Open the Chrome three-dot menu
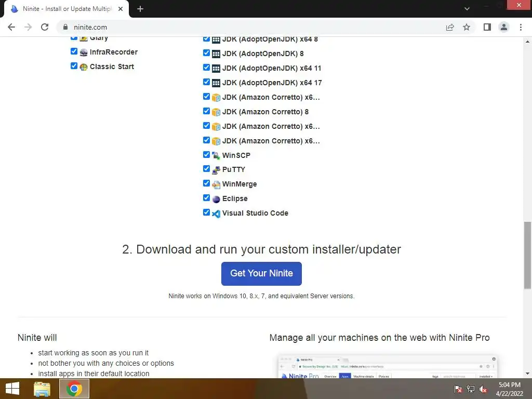 [x=521, y=27]
